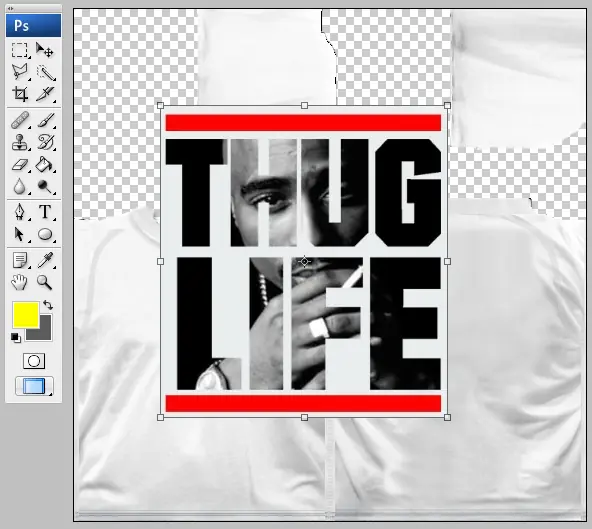Pick the Horizontal Type tool
592x529 pixels.
45,211
